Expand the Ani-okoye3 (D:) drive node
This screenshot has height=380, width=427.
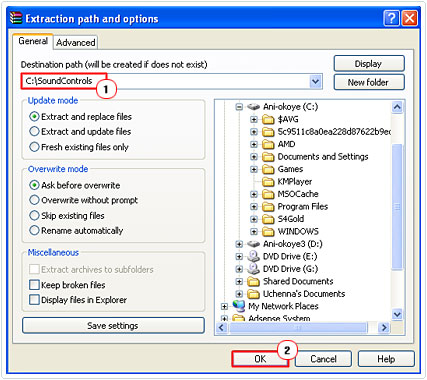click(x=239, y=244)
